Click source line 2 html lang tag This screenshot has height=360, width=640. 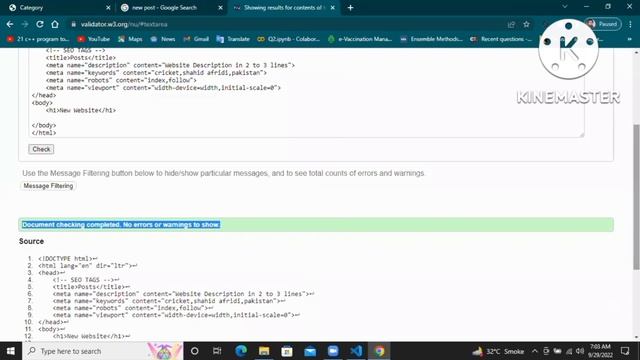tap(88, 266)
